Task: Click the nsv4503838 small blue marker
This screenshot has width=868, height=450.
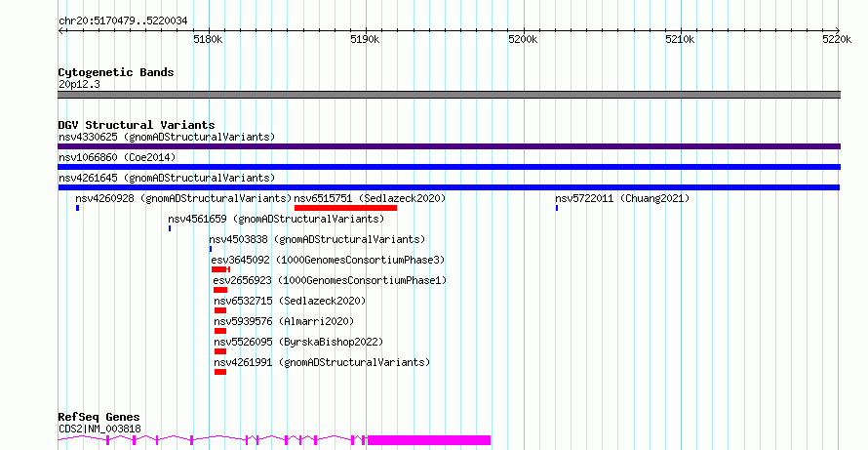Action: pos(211,249)
